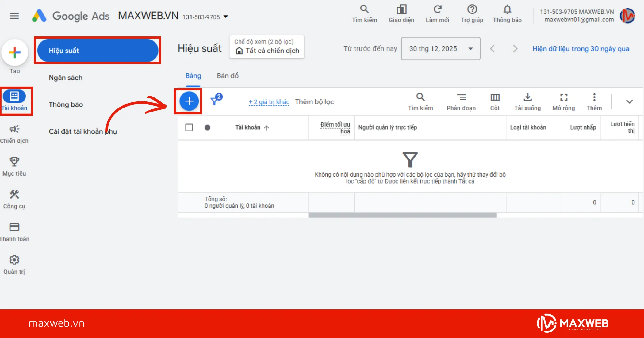644x338 pixels.
Task: Open the filter icon showing 2 filters
Action: (x=216, y=100)
